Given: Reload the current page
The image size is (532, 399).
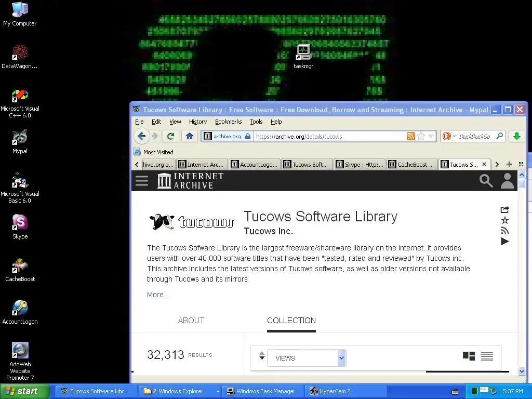Looking at the screenshot, I should (x=170, y=137).
